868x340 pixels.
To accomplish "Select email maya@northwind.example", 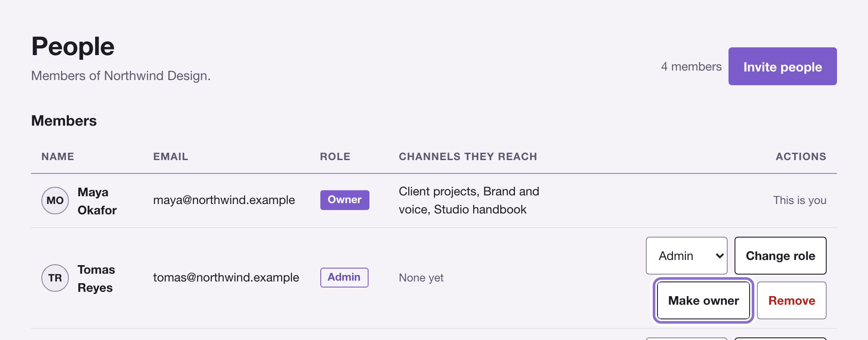I will tap(224, 200).
